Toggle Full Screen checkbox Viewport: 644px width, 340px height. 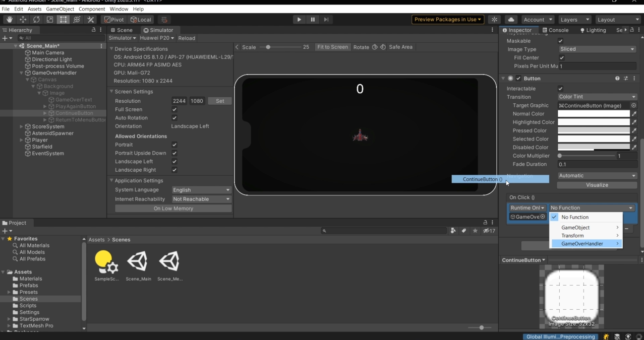(174, 109)
